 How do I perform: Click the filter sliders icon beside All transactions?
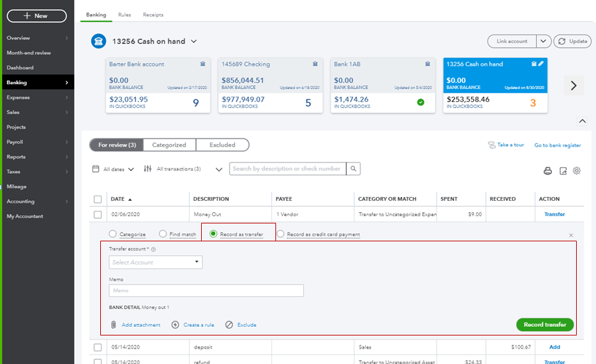[147, 169]
